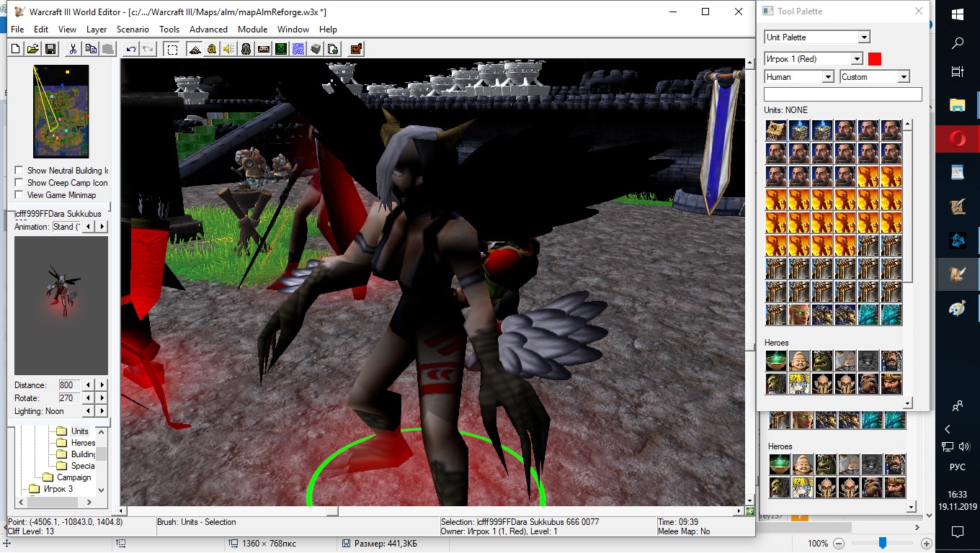Click the unit search field in Tool Palette
The image size is (980, 553).
pos(842,94)
